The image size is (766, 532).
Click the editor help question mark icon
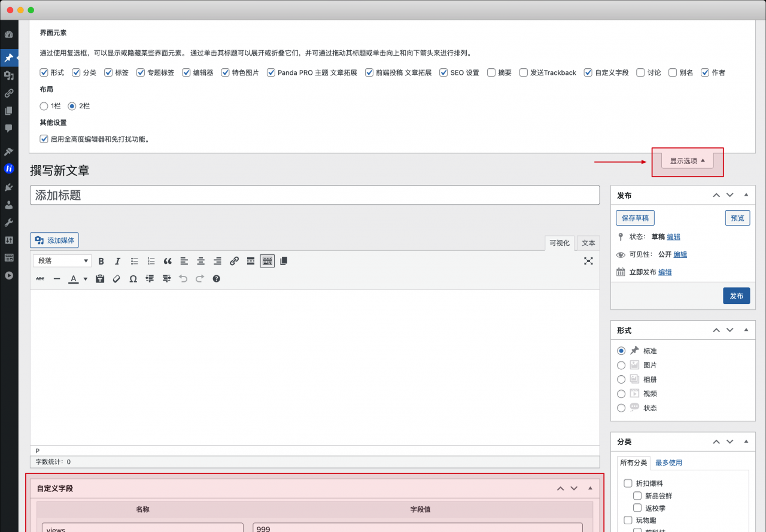[x=217, y=279]
